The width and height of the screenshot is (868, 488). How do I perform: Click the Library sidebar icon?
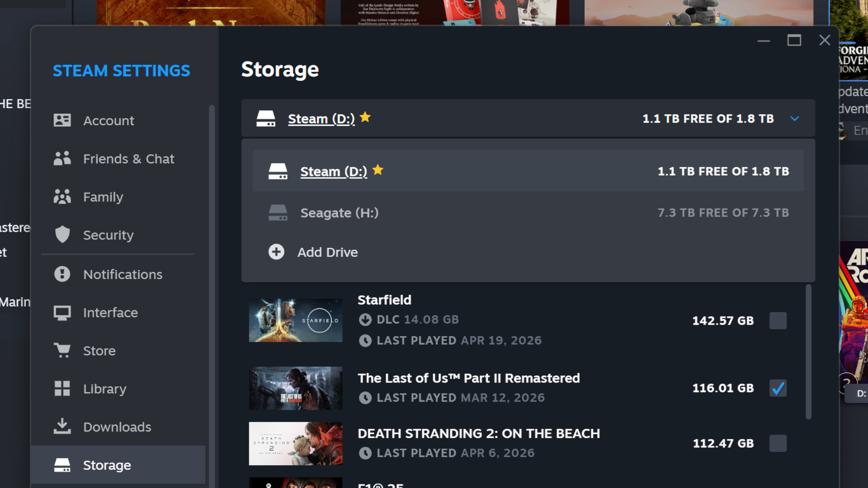coord(62,388)
